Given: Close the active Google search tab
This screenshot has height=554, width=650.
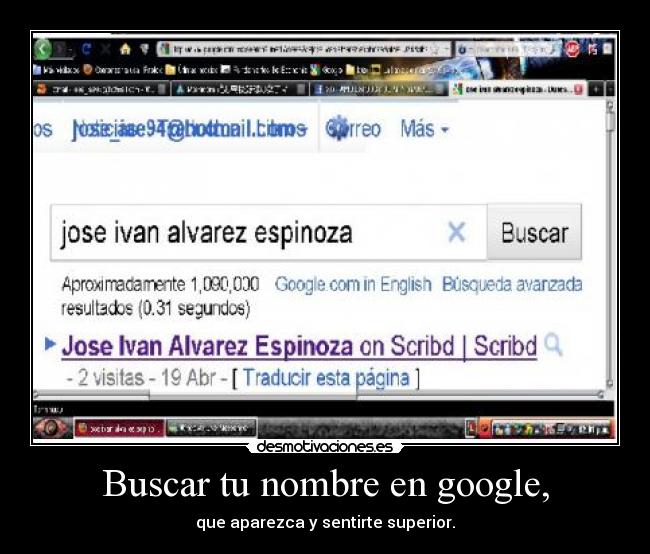Looking at the screenshot, I should [x=578, y=89].
